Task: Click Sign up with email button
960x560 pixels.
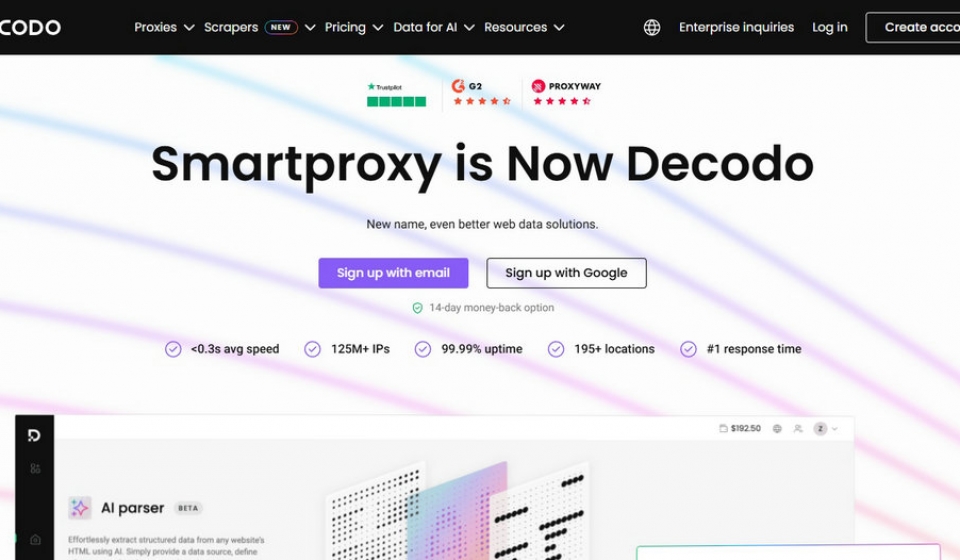Action: pos(393,273)
